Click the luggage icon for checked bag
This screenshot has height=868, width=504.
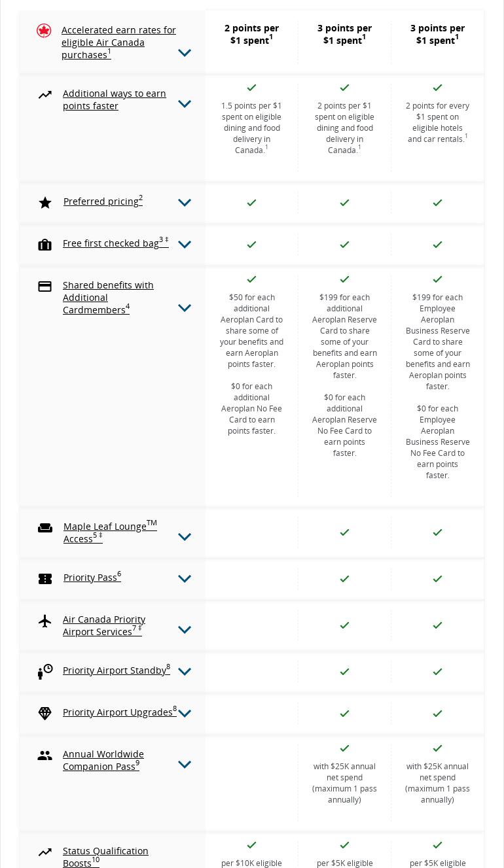point(45,245)
